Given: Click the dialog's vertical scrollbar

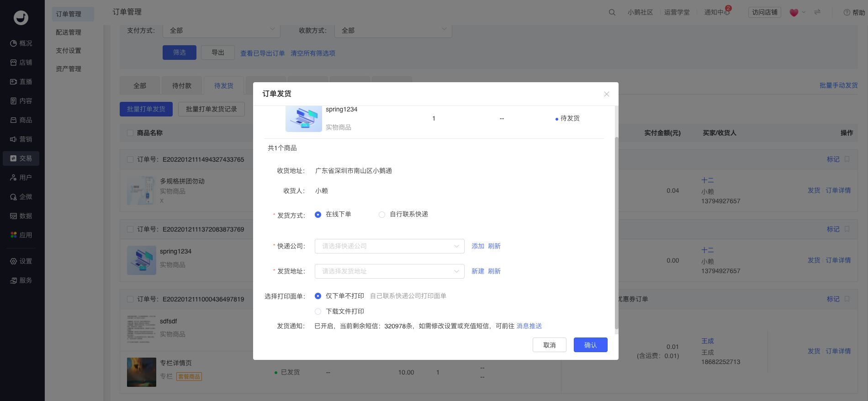Looking at the screenshot, I should (x=616, y=228).
